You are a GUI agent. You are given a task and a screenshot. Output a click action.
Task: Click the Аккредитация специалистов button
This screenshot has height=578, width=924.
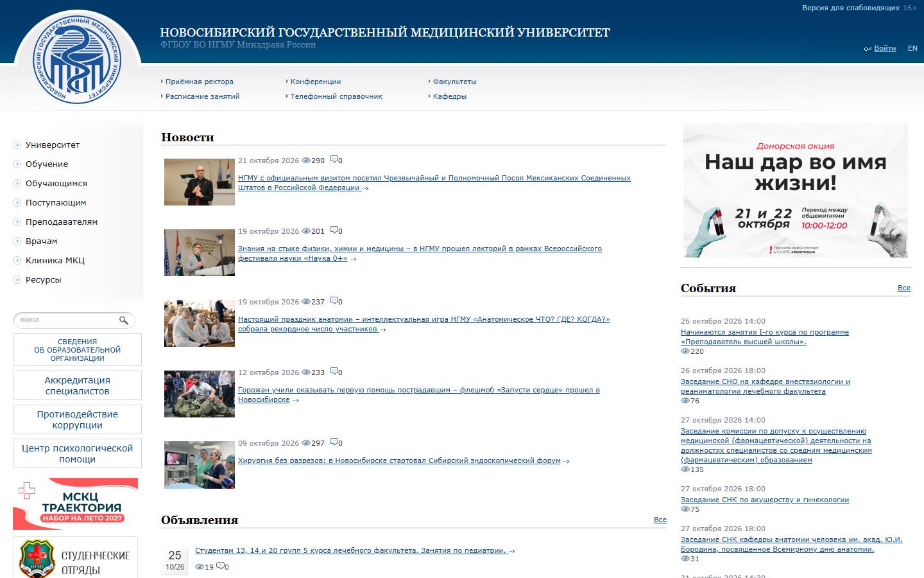(77, 385)
